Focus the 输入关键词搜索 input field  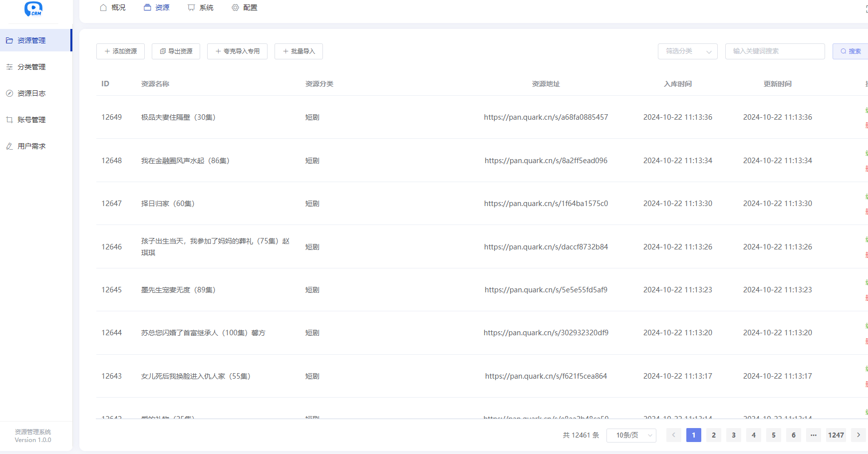pos(775,51)
